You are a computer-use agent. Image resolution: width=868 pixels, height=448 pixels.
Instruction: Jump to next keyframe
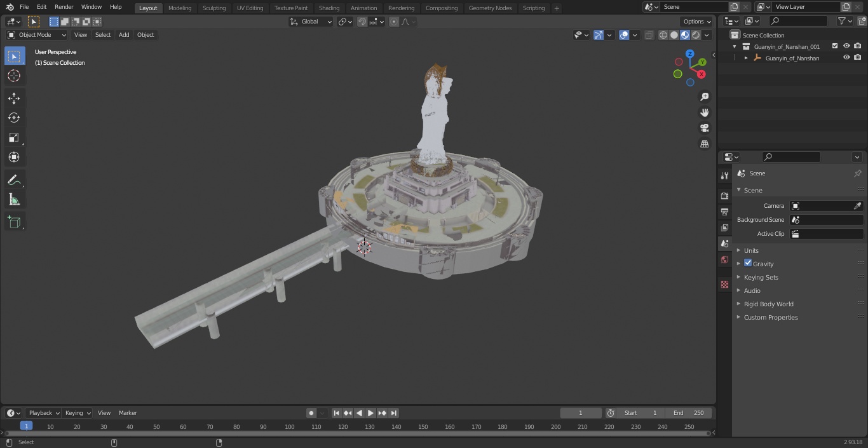(382, 413)
